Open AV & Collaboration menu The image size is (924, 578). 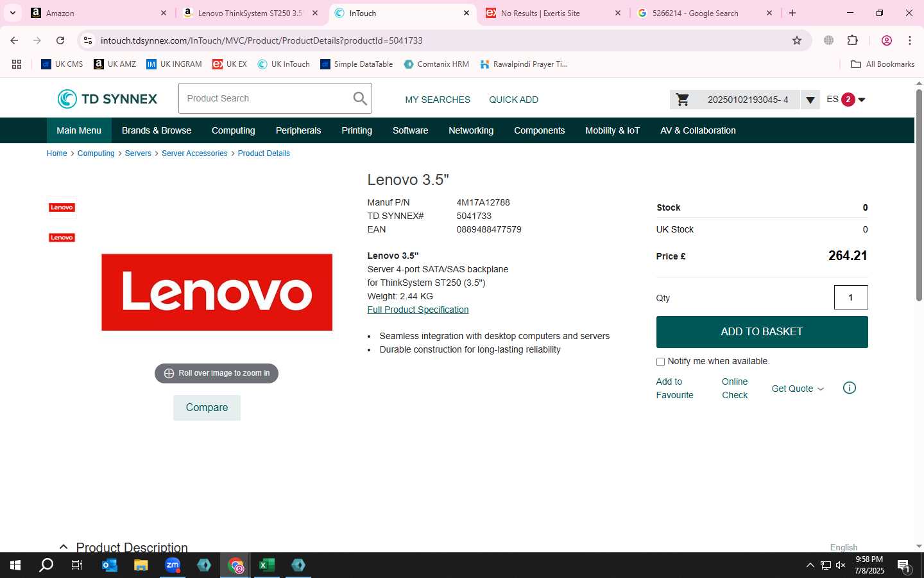coord(698,130)
